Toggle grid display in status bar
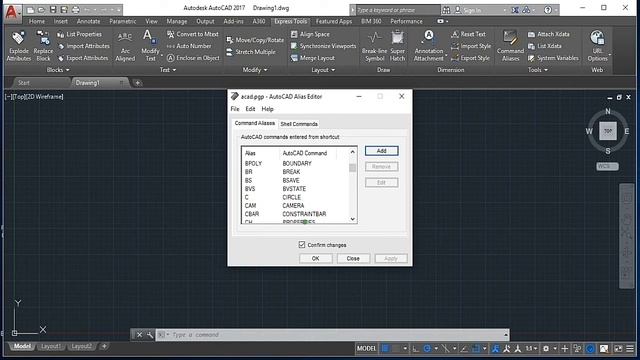 click(385, 348)
